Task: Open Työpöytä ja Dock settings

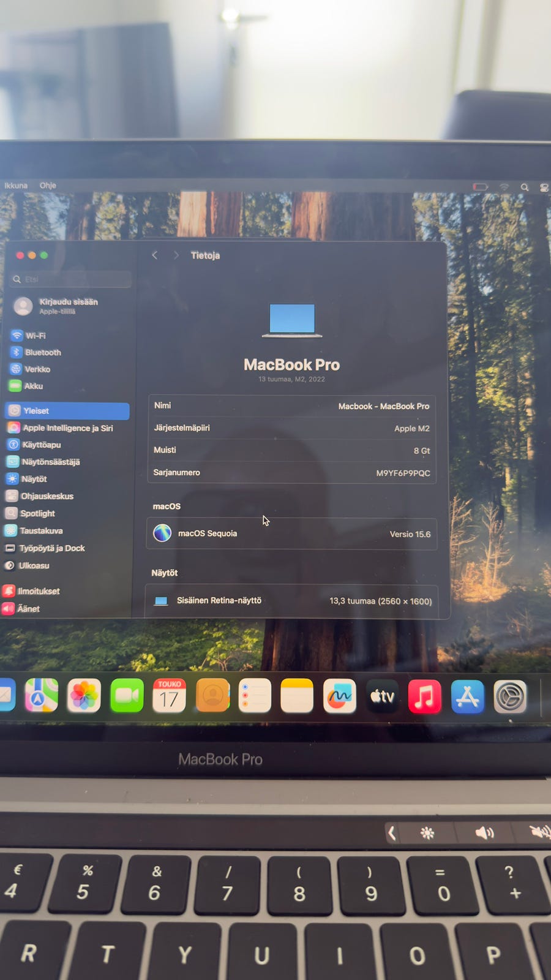Action: coord(45,548)
